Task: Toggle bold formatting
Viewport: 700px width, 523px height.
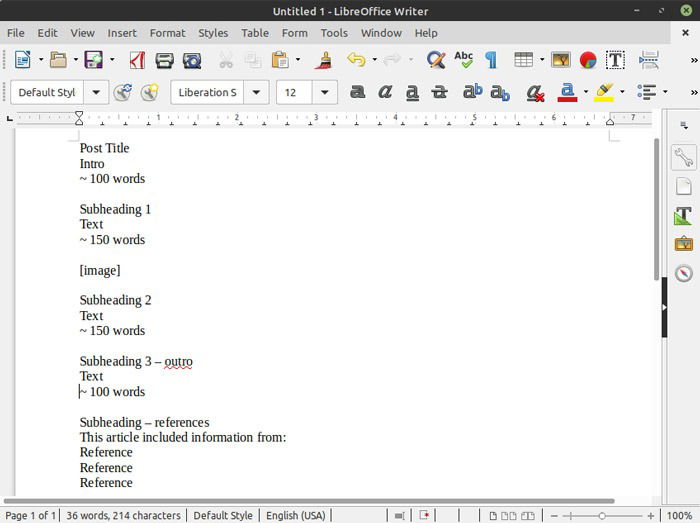Action: pyautogui.click(x=358, y=92)
